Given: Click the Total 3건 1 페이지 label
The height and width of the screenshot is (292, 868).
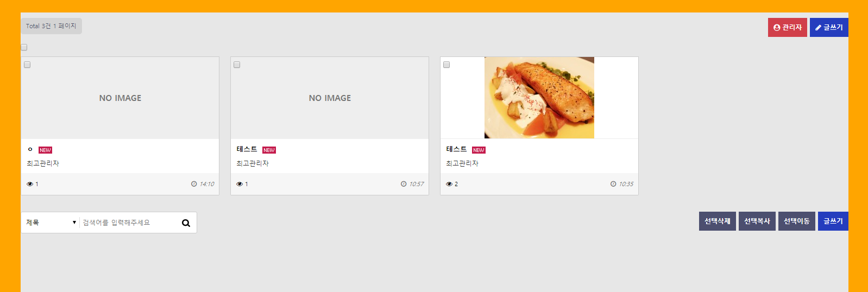Looking at the screenshot, I should (x=51, y=26).
